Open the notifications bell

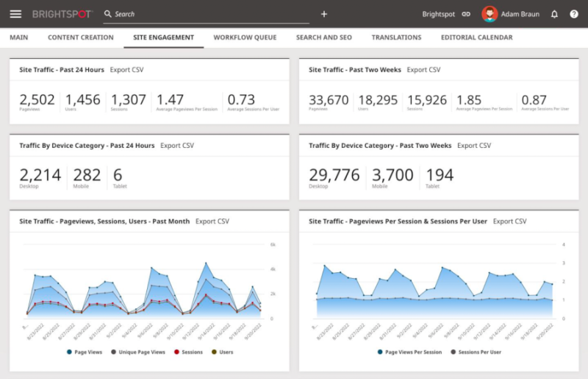pos(554,14)
